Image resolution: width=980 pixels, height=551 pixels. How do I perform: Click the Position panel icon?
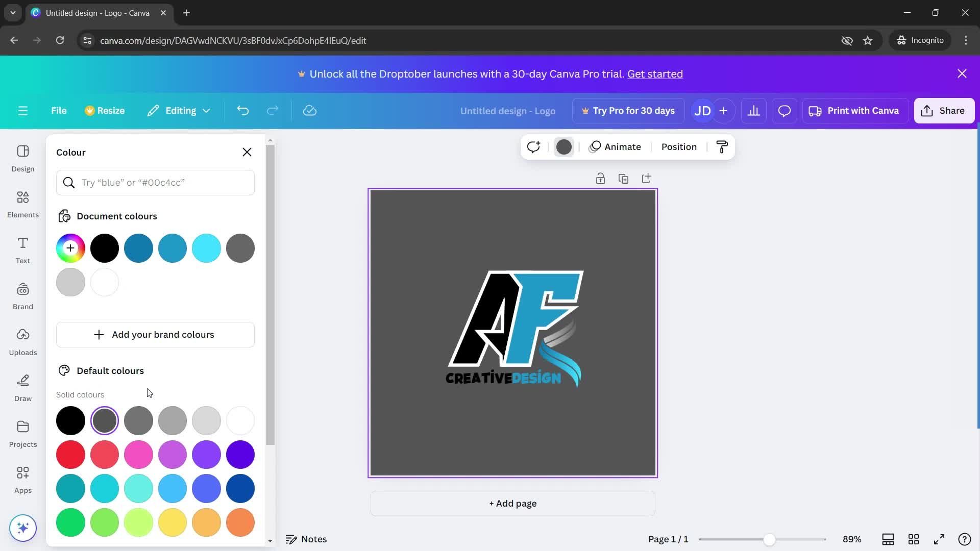pos(678,146)
